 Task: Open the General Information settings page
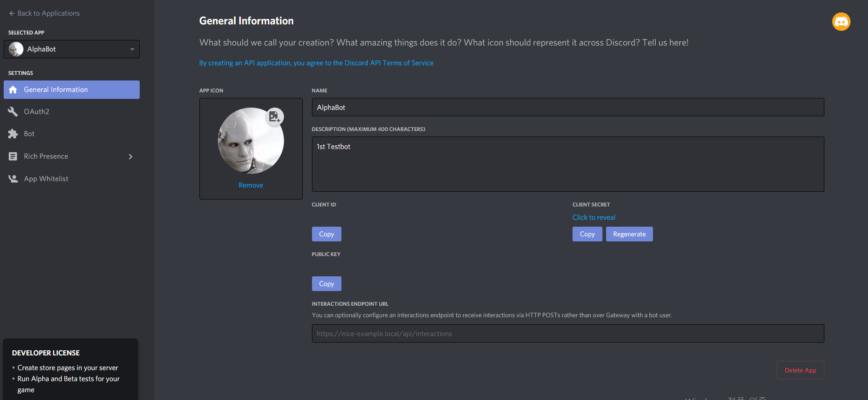(72, 90)
